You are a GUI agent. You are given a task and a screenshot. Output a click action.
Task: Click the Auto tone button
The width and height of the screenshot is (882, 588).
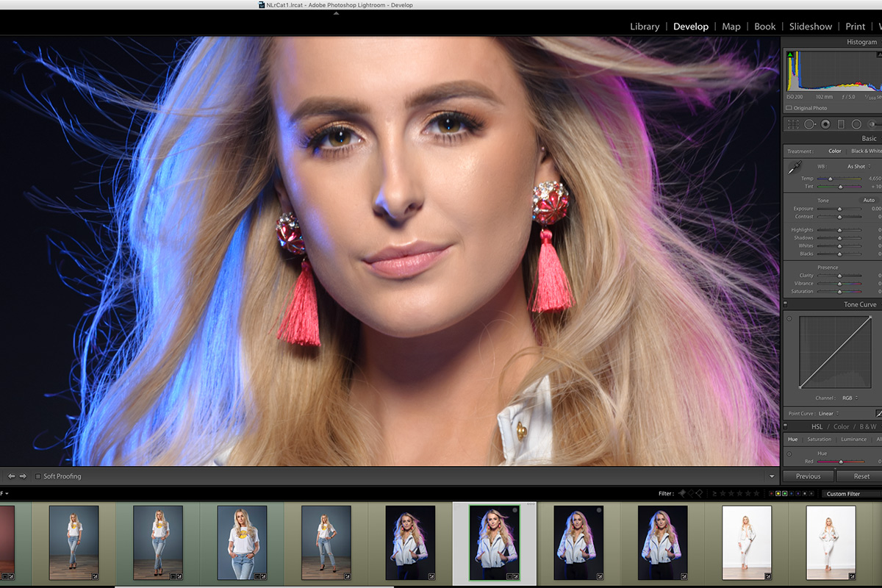(x=869, y=200)
